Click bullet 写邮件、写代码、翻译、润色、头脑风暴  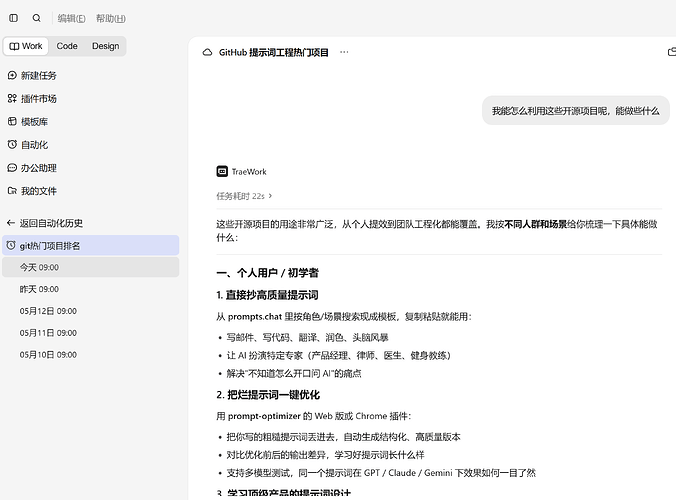tap(307, 338)
